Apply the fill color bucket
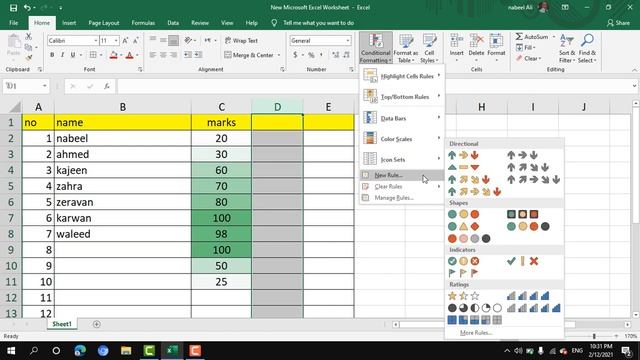Image resolution: width=640 pixels, height=360 pixels. point(113,55)
